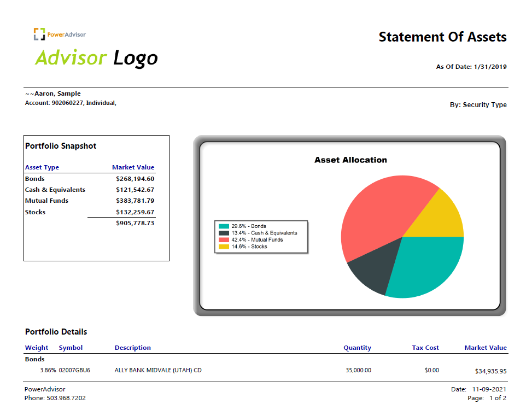Click the 29.6% - Bonds legend label
Viewport: 532px width, 410px height.
(x=249, y=226)
